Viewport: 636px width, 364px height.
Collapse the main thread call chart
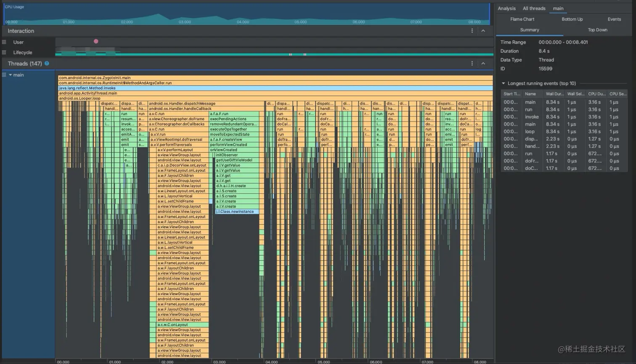(10, 75)
